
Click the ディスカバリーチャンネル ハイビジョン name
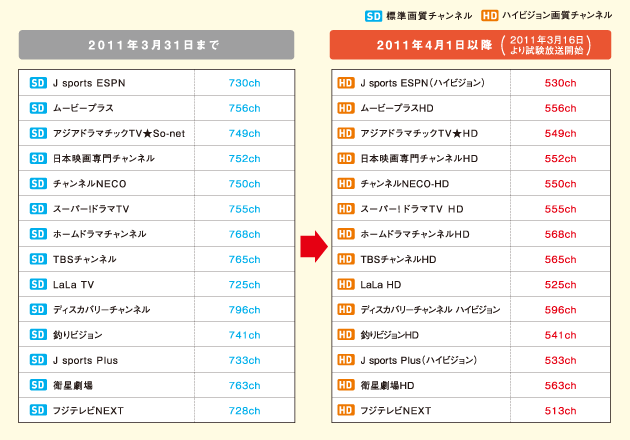point(430,310)
